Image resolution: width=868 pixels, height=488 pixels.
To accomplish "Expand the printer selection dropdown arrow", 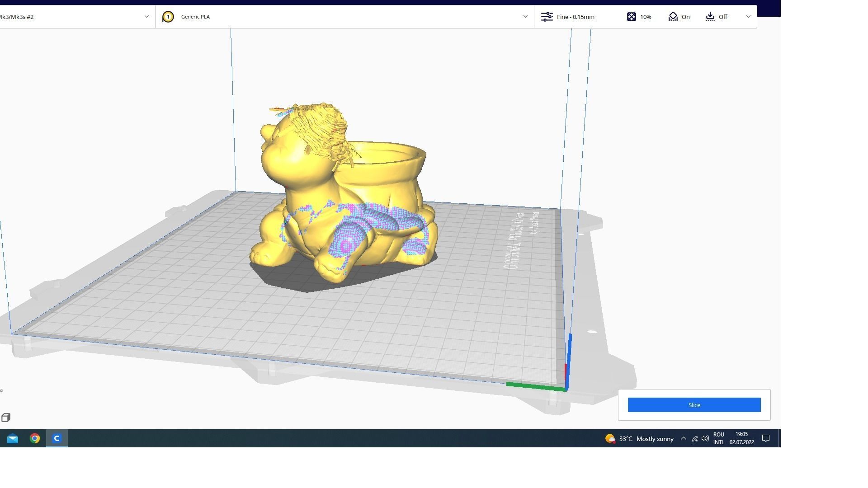I will point(146,17).
